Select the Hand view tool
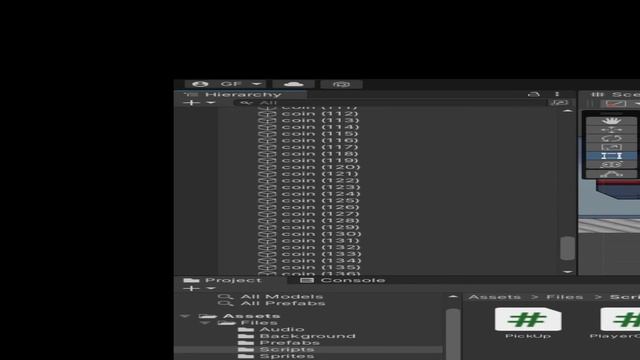Viewport: 640px width, 360px height. coord(611,121)
